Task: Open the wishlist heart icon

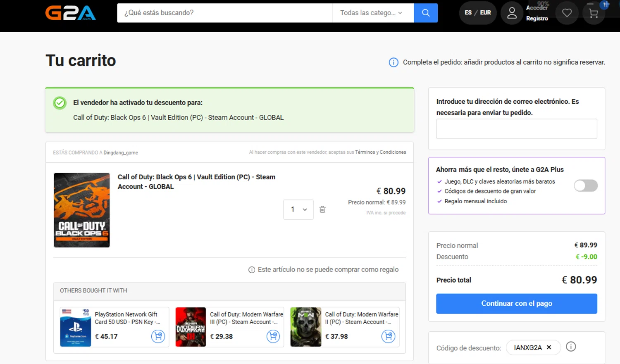Action: [x=567, y=13]
